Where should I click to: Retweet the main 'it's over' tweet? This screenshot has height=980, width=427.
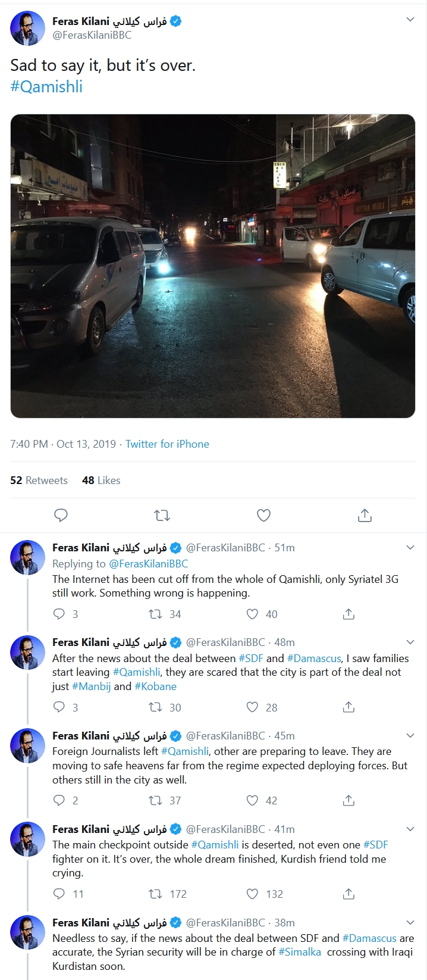click(162, 515)
